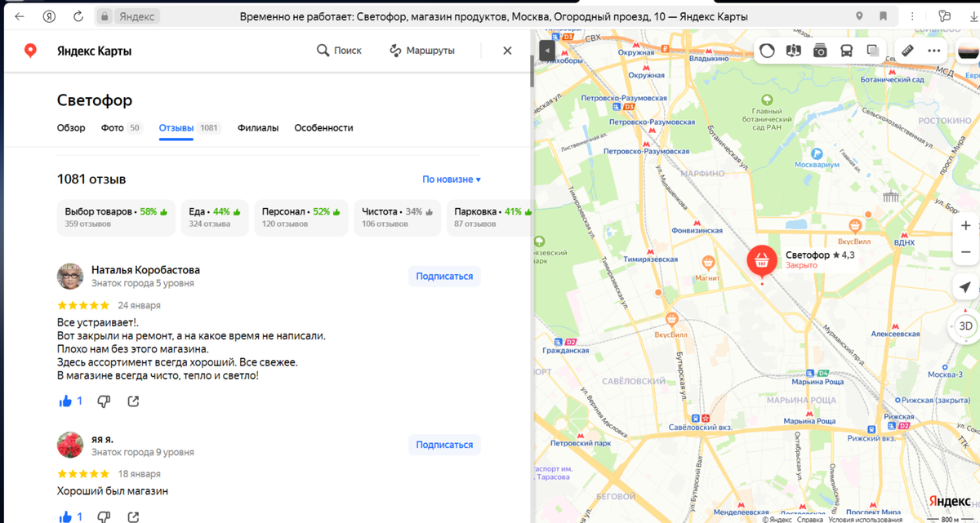This screenshot has height=523, width=980.
Task: Reload the page with the refresh icon
Action: 78,16
